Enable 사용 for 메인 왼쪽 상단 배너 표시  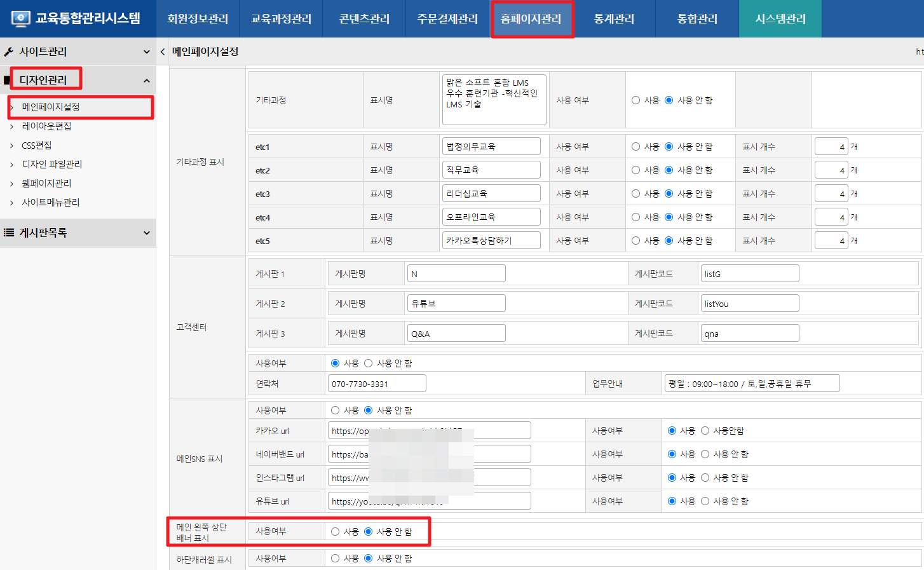335,531
